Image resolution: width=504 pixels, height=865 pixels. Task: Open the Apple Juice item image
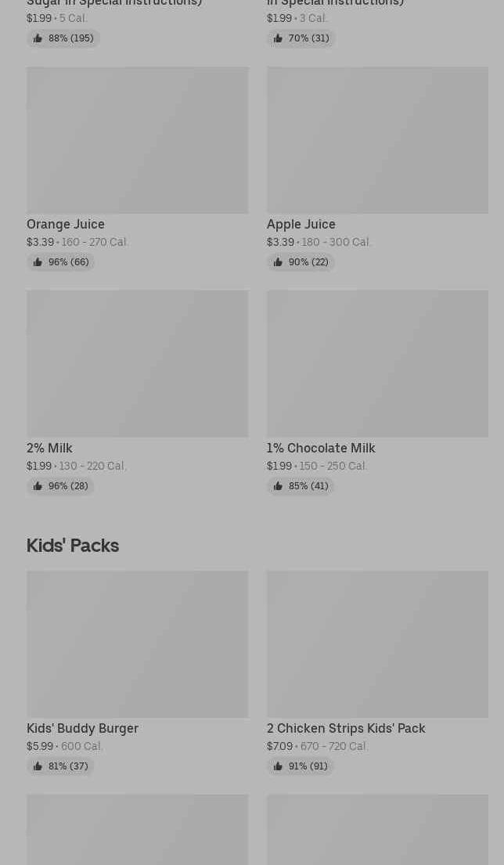click(377, 140)
